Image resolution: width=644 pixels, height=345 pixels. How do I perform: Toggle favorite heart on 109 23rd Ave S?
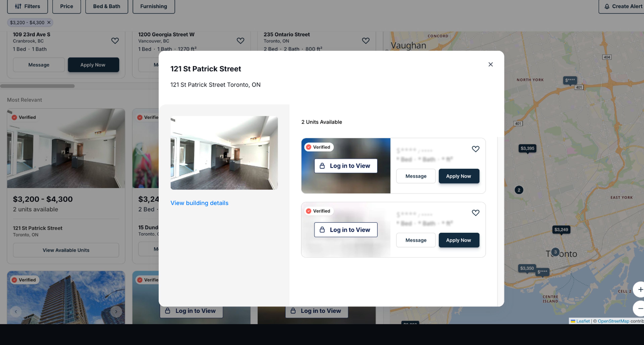(x=115, y=40)
